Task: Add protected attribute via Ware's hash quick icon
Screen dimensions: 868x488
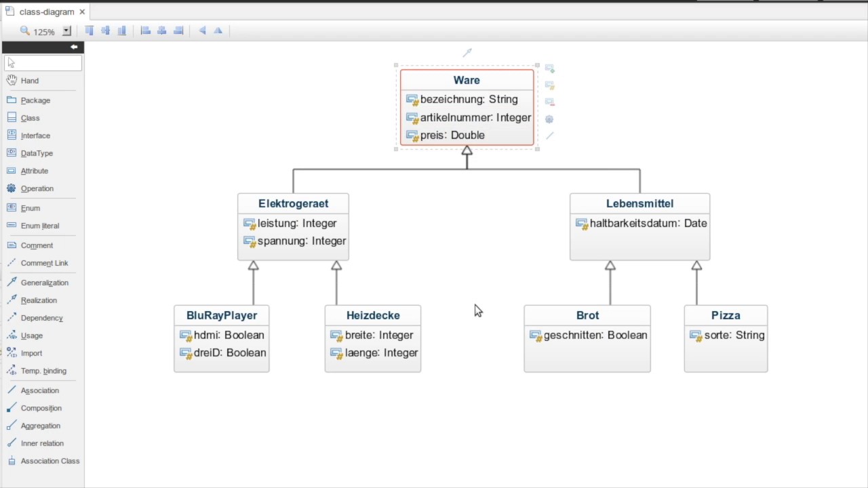Action: (550, 85)
